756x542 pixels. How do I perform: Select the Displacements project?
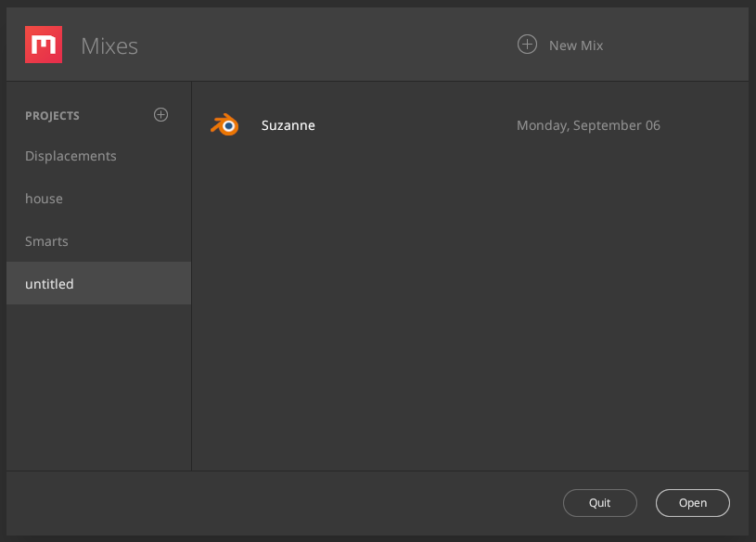99,156
